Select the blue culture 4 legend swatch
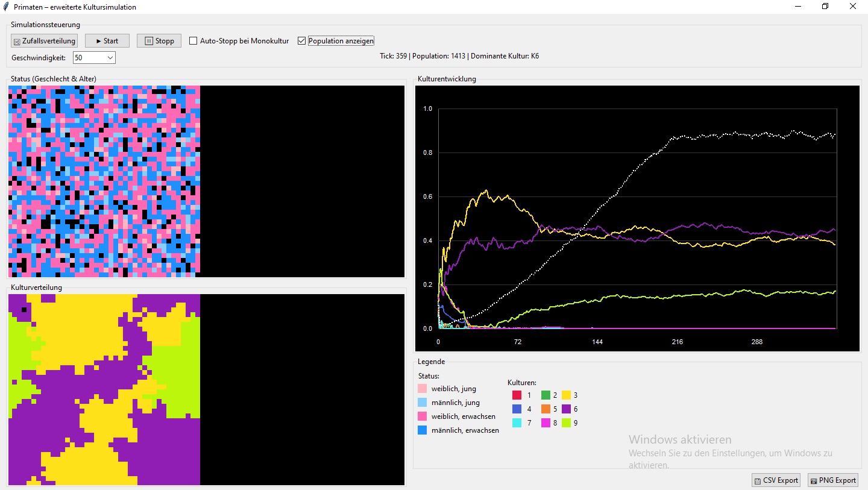 coord(517,409)
